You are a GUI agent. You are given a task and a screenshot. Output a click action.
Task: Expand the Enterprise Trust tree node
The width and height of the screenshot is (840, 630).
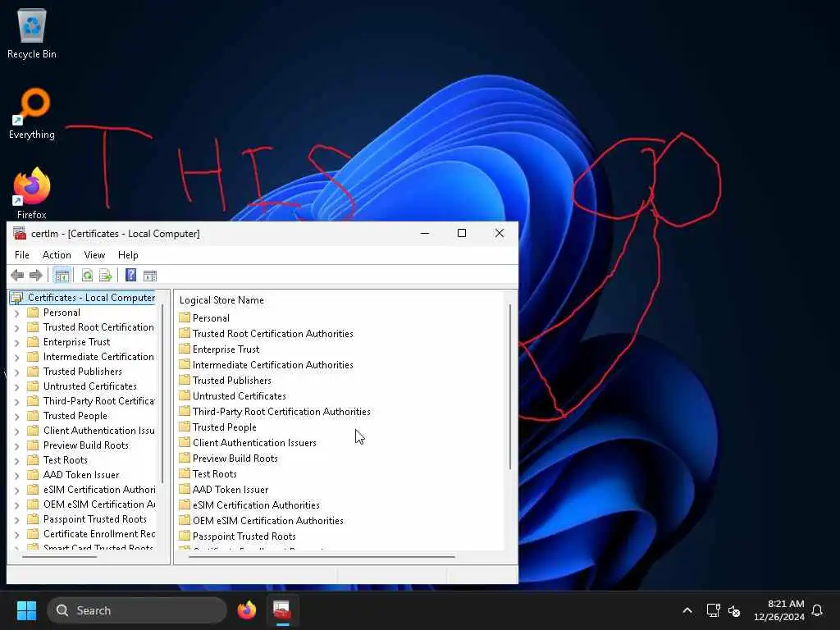point(16,342)
